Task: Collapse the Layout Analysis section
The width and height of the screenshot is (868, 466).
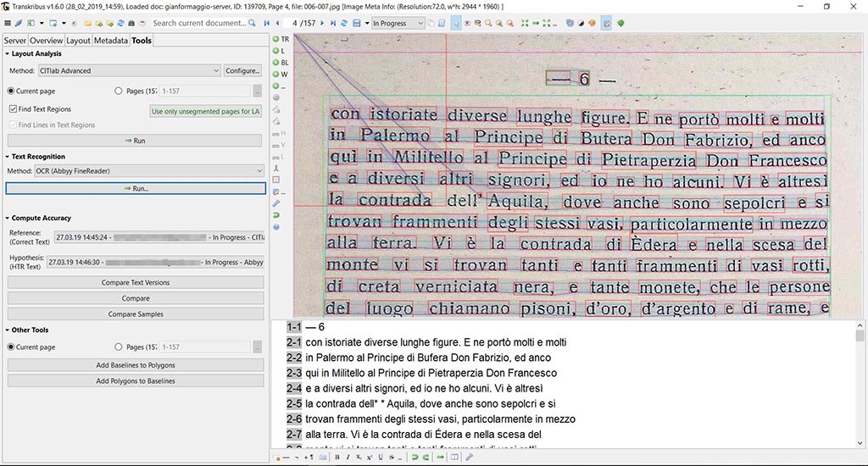Action: click(x=7, y=53)
